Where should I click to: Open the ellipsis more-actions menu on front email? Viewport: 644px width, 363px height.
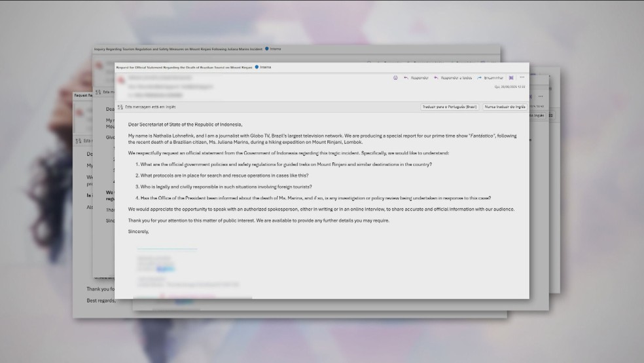[x=522, y=77]
